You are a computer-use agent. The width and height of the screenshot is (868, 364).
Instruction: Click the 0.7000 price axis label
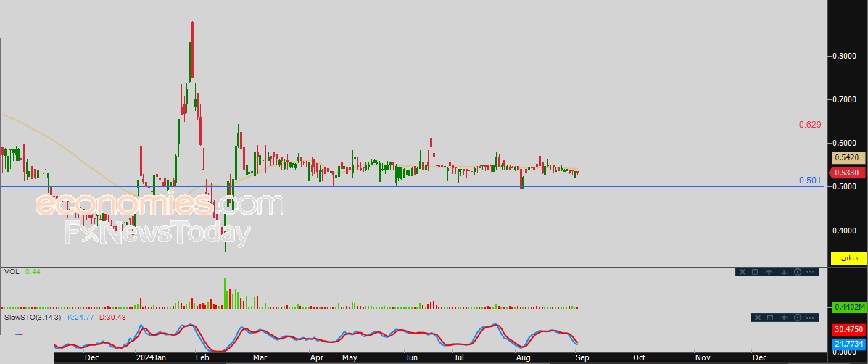coord(845,99)
